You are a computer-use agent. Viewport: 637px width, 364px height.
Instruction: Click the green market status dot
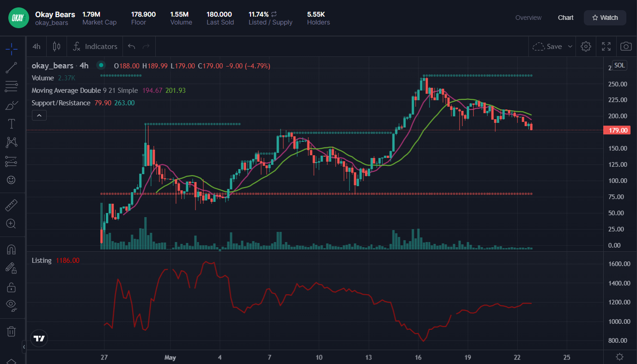tap(101, 66)
